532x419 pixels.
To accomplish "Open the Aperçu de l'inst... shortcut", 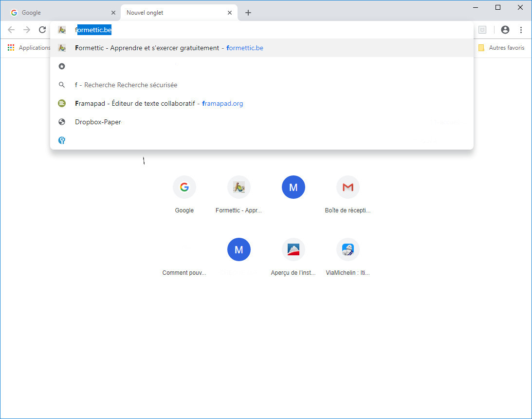I will (294, 257).
